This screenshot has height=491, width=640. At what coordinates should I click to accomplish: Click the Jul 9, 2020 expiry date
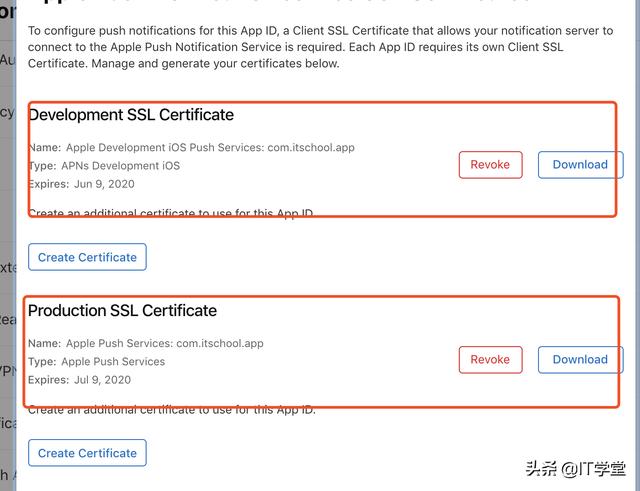click(x=103, y=380)
